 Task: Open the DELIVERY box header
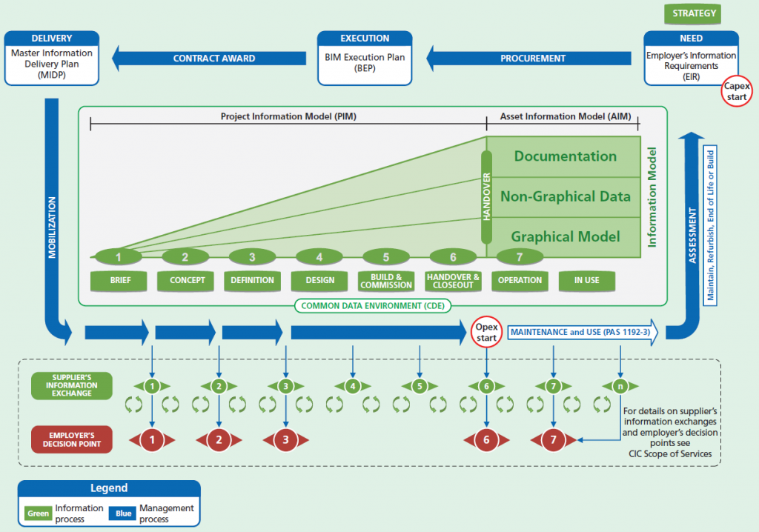coord(52,39)
